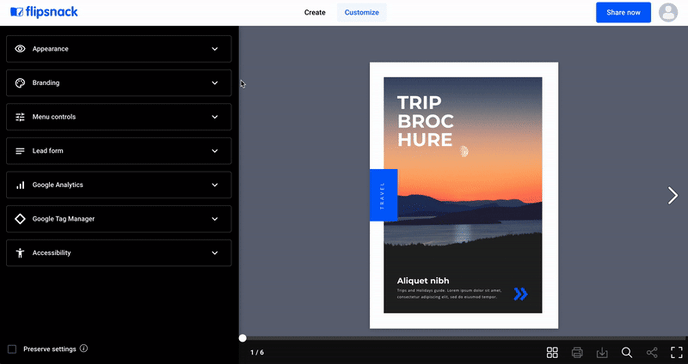Expand the Menu controls section chevron
This screenshot has width=688, height=364.
[x=215, y=117]
